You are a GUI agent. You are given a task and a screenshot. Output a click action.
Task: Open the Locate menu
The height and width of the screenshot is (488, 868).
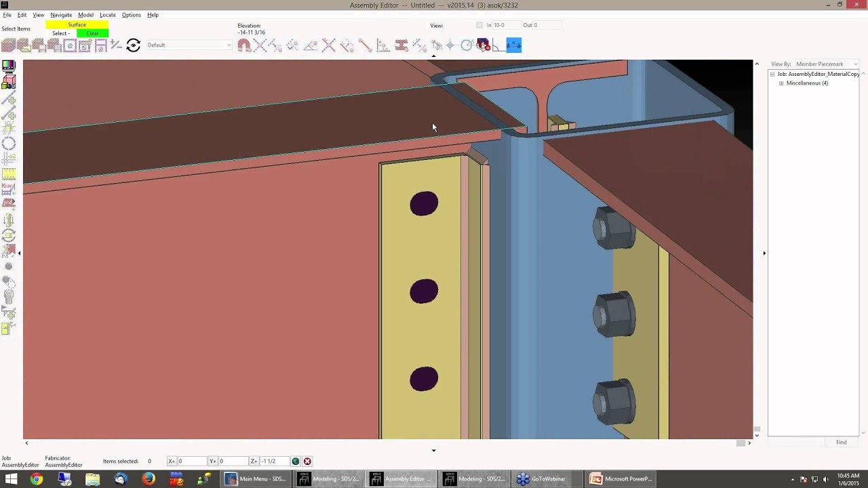108,15
